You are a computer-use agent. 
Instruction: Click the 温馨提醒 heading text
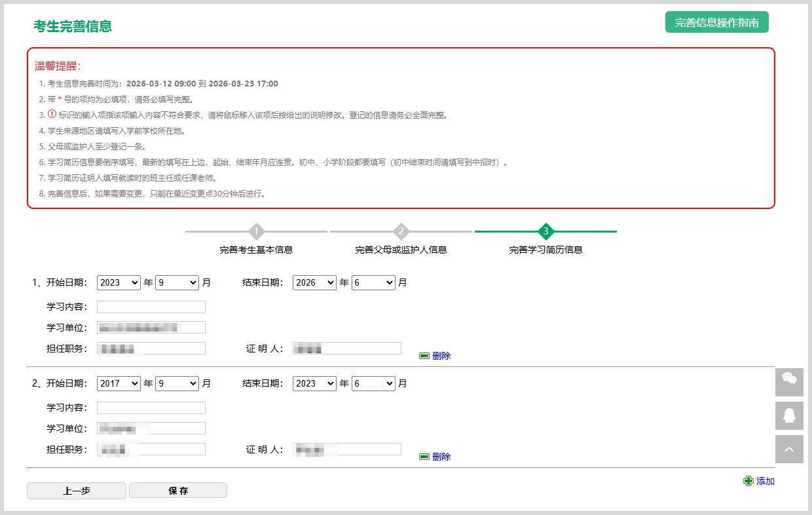(x=58, y=66)
